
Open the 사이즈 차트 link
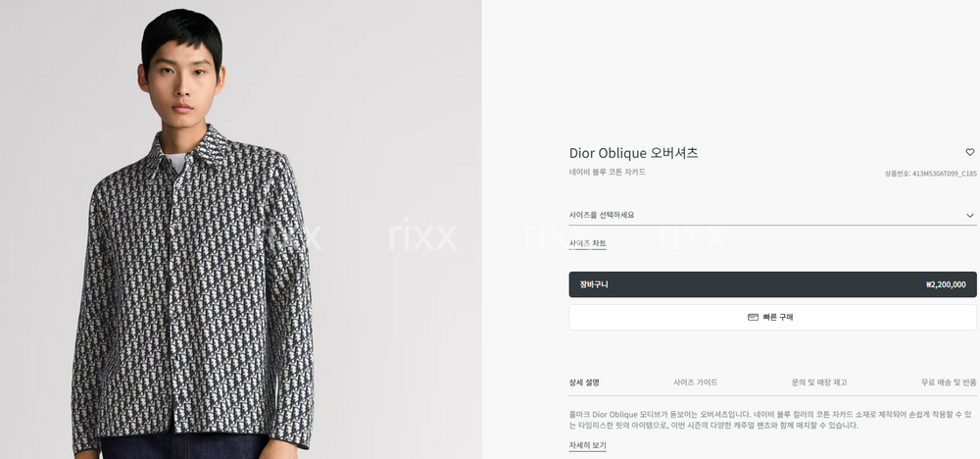(x=587, y=243)
